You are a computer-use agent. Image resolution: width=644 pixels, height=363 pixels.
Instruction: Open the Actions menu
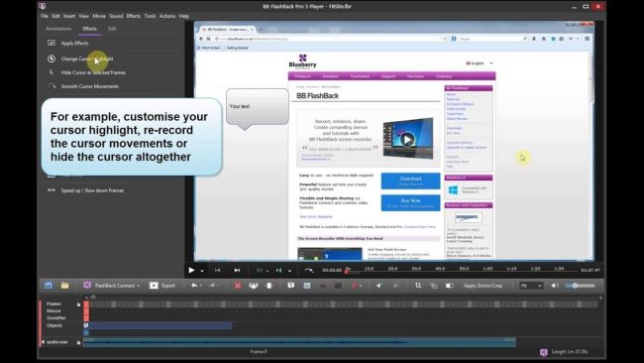(167, 16)
